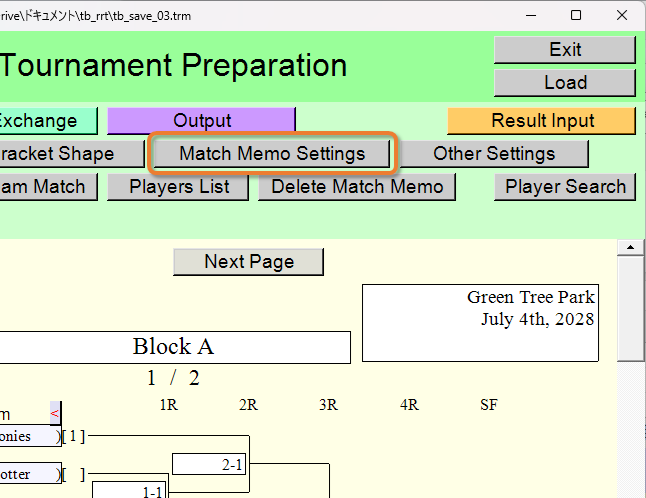646x498 pixels.
Task: Click the 4R round label
Action: [x=409, y=405]
